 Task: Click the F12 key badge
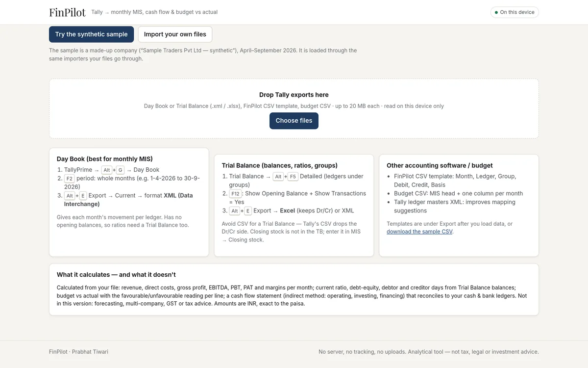235,194
